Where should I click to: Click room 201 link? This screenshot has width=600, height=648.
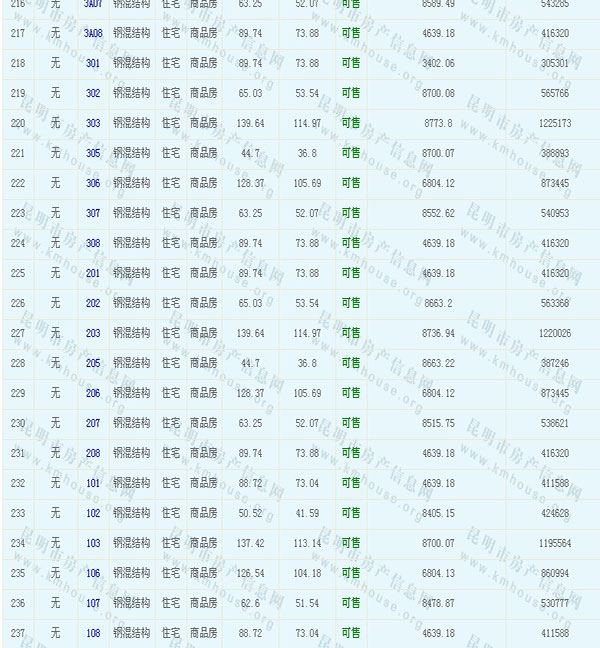[x=93, y=273]
